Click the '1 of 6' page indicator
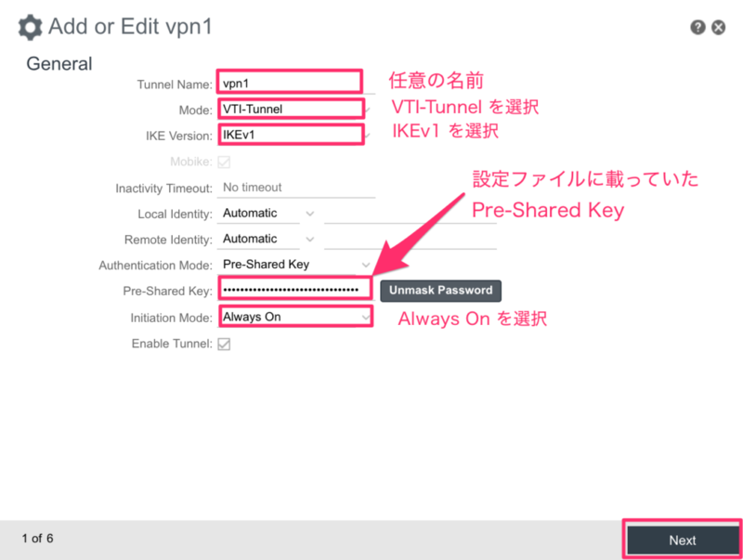The height and width of the screenshot is (560, 743). pos(37,539)
